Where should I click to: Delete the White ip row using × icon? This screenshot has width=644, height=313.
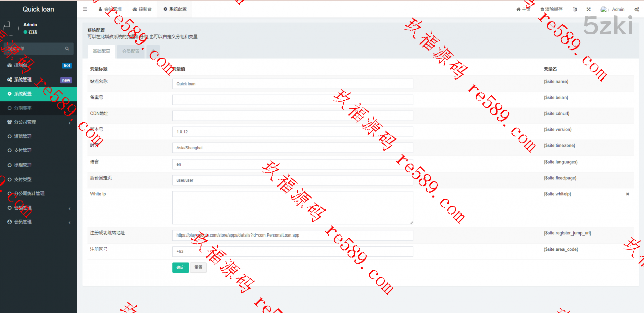[627, 194]
